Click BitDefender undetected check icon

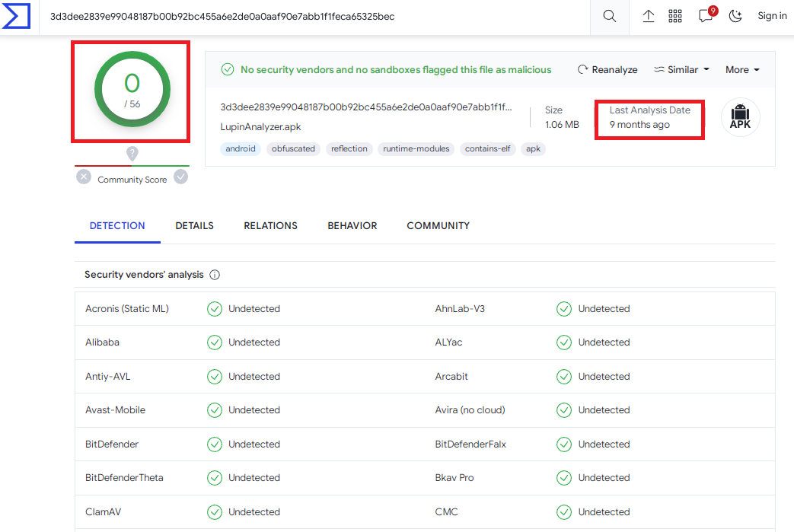215,444
